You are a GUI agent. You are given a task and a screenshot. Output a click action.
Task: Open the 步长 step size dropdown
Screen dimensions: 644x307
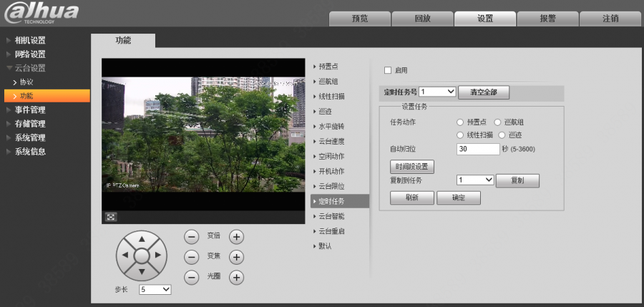pyautogui.click(x=155, y=289)
